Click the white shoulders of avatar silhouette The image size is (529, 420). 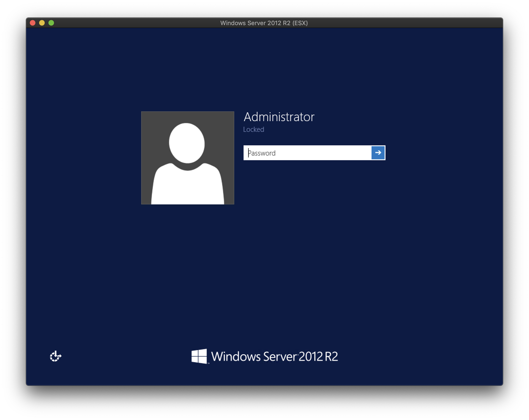(x=187, y=186)
